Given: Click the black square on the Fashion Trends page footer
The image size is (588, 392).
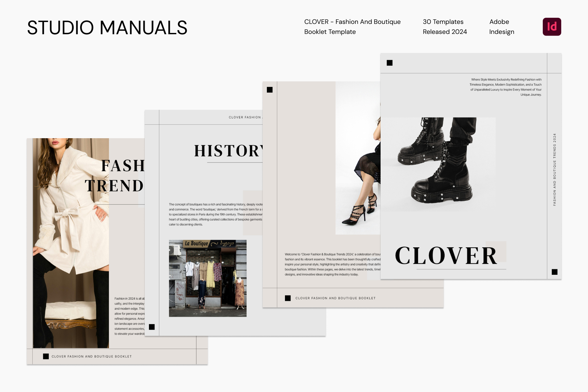Looking at the screenshot, I should point(45,356).
